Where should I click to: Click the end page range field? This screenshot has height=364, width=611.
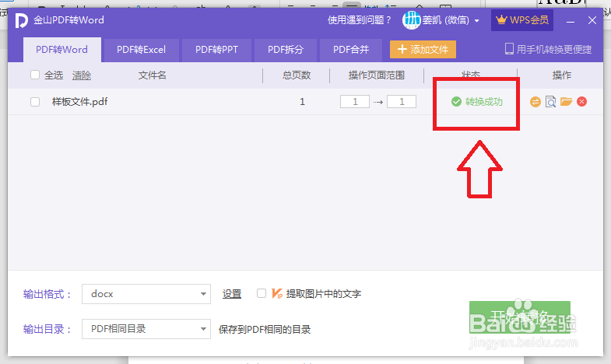pos(402,102)
